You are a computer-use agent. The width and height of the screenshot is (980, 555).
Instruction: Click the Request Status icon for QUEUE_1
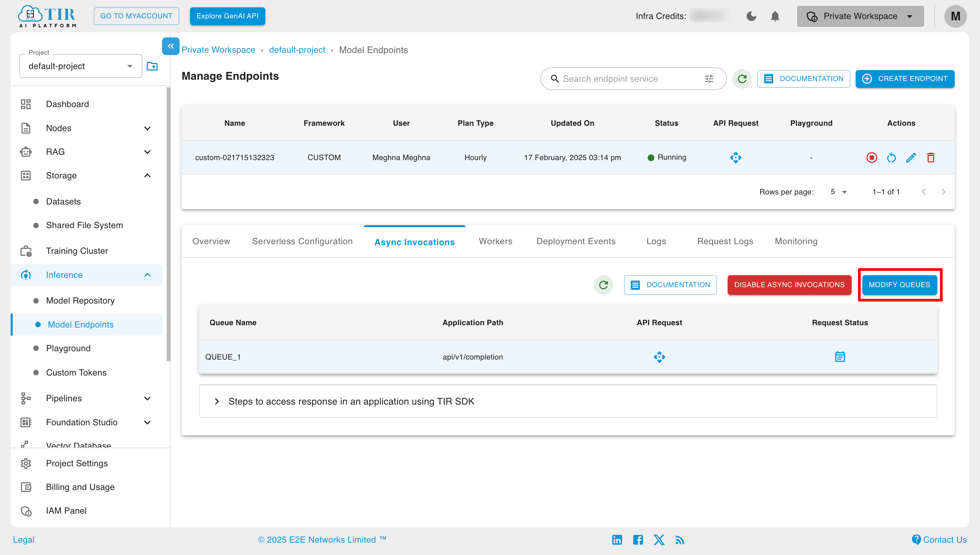[840, 356]
